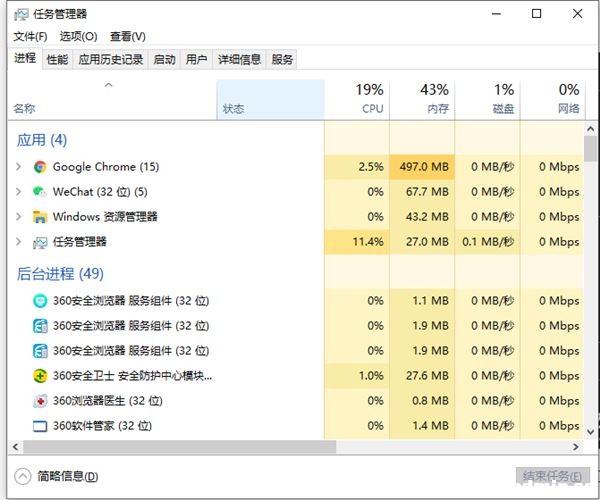Screen dimensions: 600x500
Task: Select the Windows 资源管理器 row name
Action: click(105, 217)
